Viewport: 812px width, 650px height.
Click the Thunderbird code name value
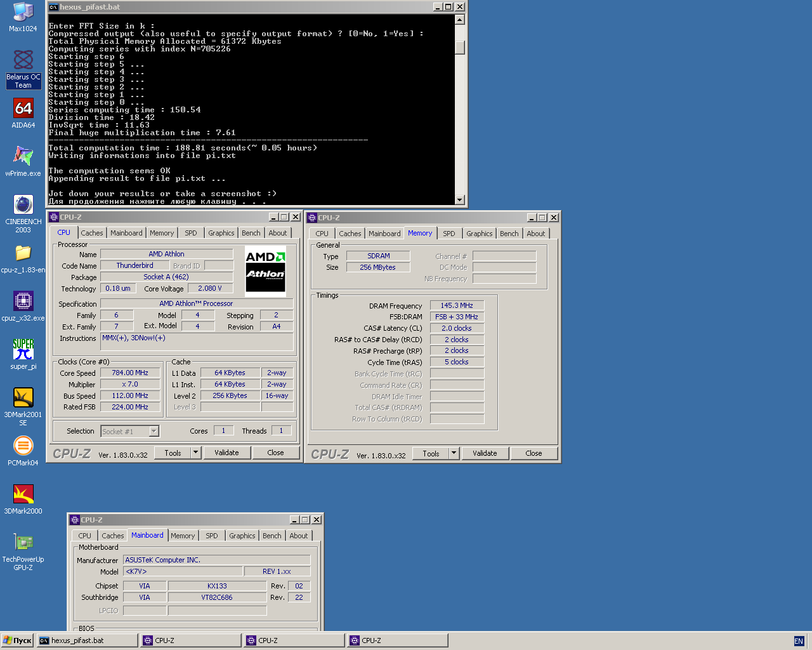[134, 265]
